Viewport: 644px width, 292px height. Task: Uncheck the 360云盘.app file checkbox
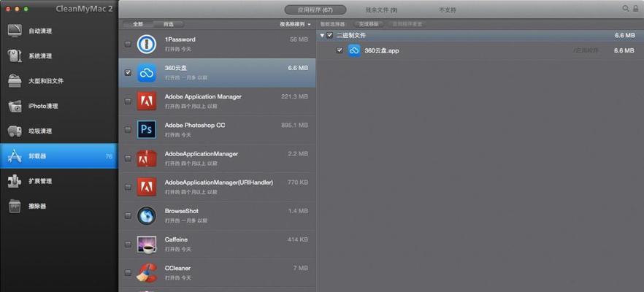[340, 50]
